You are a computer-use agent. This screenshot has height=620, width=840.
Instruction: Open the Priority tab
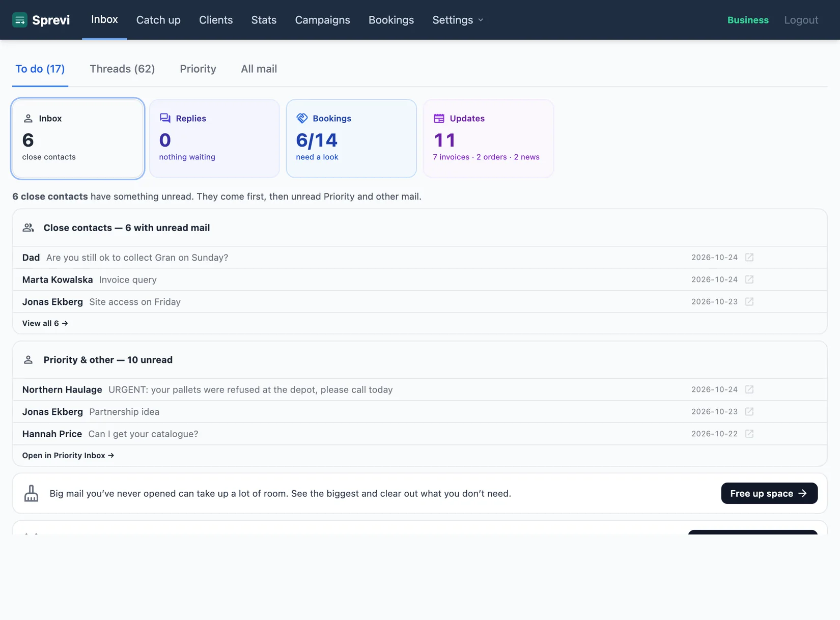198,69
